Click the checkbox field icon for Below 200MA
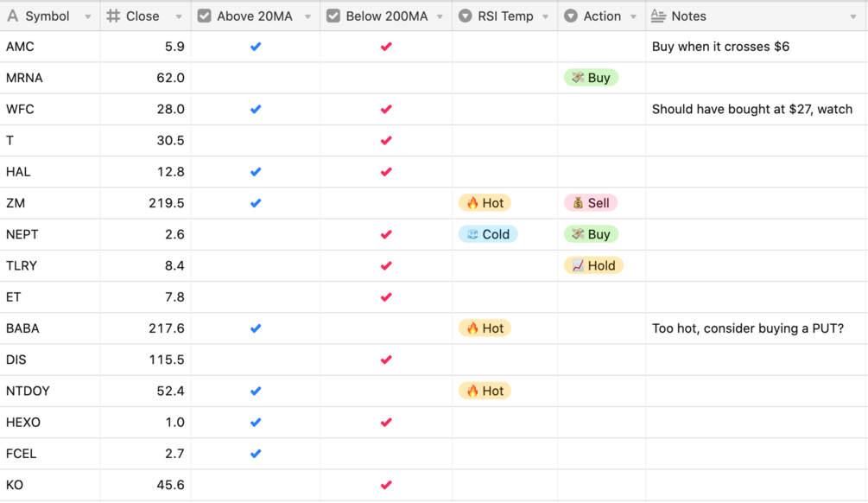 (333, 16)
